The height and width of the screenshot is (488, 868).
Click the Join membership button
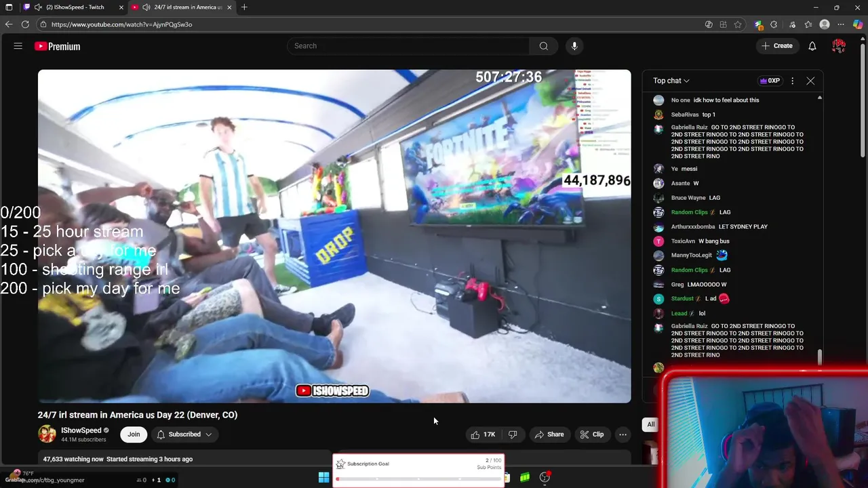[134, 434]
